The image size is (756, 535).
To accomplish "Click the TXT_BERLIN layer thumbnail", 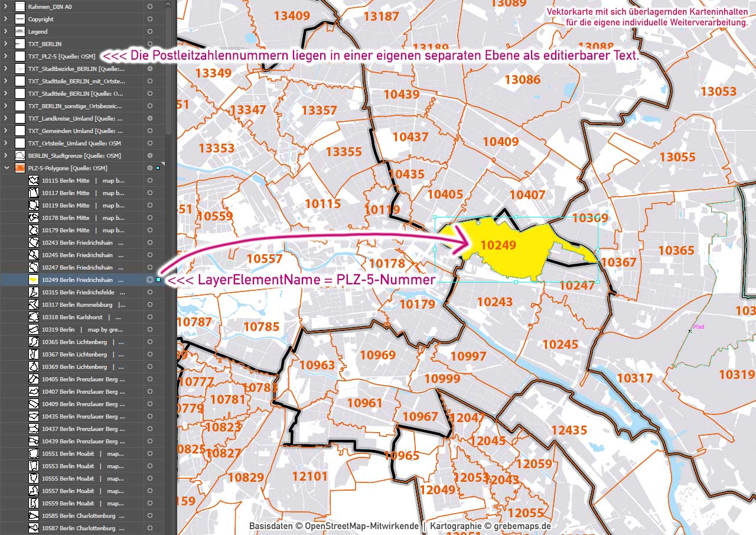I will (x=19, y=43).
